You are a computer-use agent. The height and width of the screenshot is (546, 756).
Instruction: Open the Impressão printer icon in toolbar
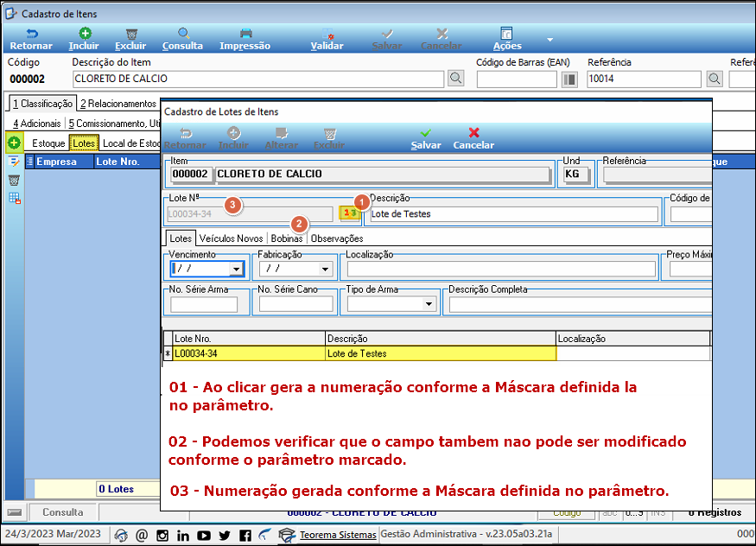pyautogui.click(x=246, y=33)
